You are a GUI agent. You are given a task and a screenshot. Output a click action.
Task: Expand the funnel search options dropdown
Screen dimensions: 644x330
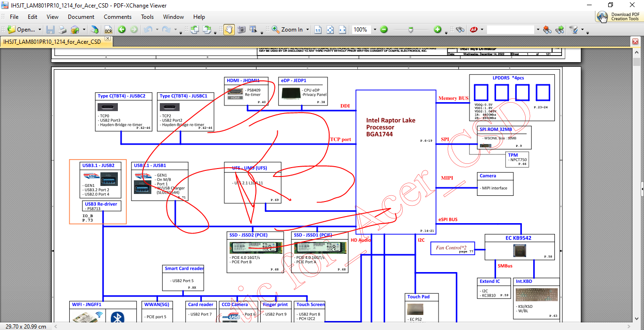[x=582, y=29]
